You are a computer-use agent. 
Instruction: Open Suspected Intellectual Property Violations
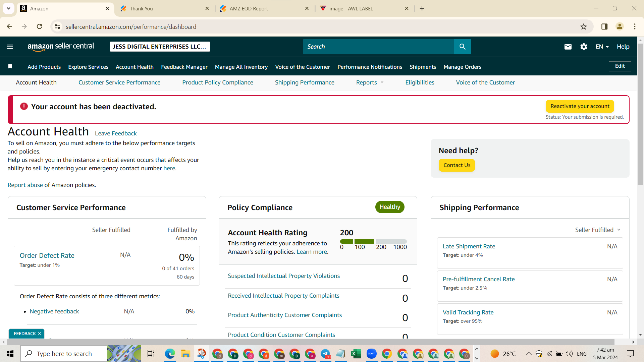click(284, 276)
